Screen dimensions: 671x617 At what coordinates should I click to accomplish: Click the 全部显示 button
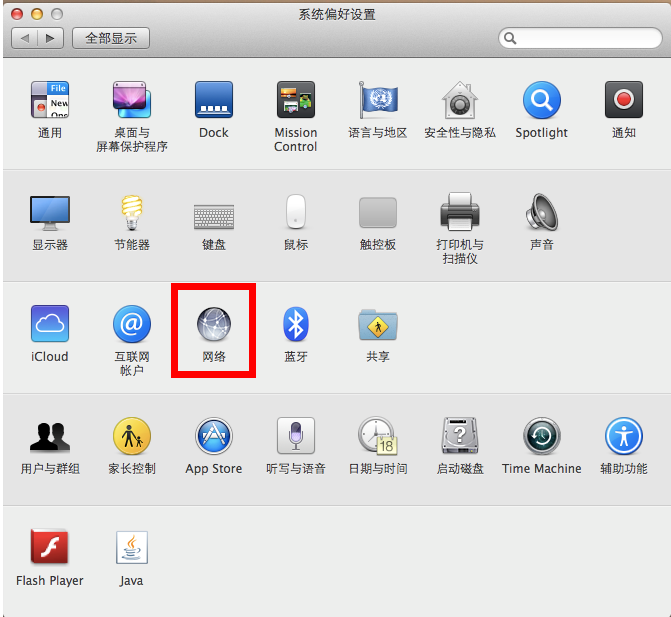point(111,38)
